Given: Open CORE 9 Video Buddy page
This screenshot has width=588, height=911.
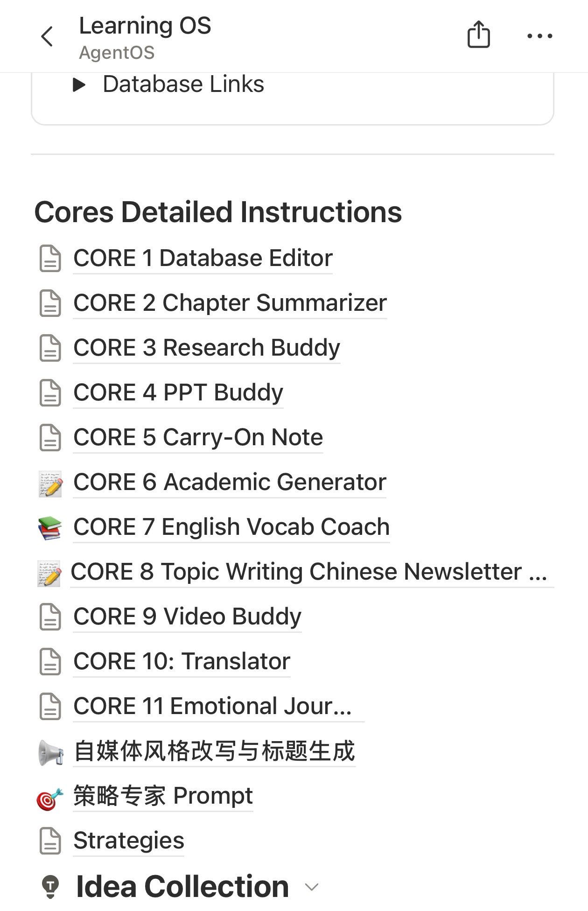Looking at the screenshot, I should tap(187, 617).
